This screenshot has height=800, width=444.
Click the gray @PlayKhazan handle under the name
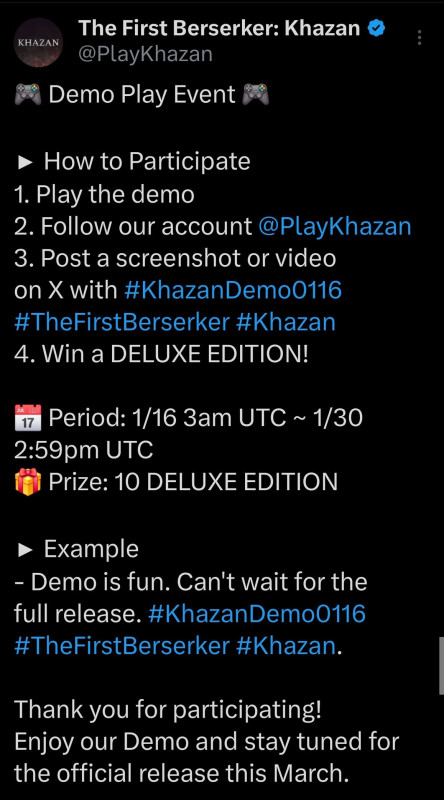pos(145,54)
